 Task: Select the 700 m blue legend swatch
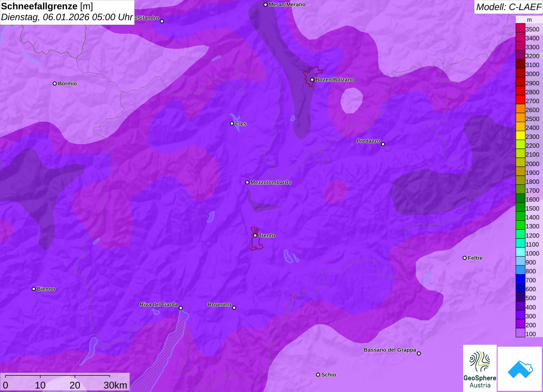(521, 279)
